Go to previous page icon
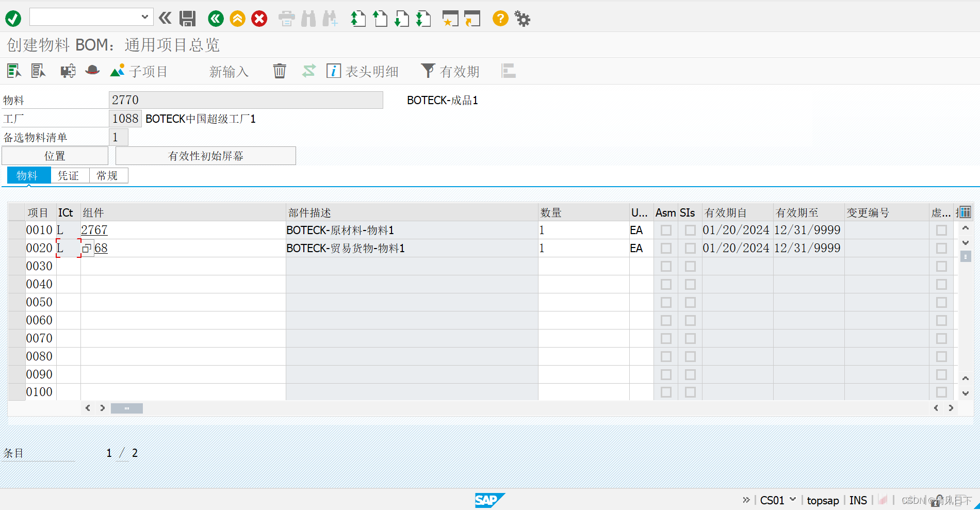The height and width of the screenshot is (510, 980). tap(380, 19)
